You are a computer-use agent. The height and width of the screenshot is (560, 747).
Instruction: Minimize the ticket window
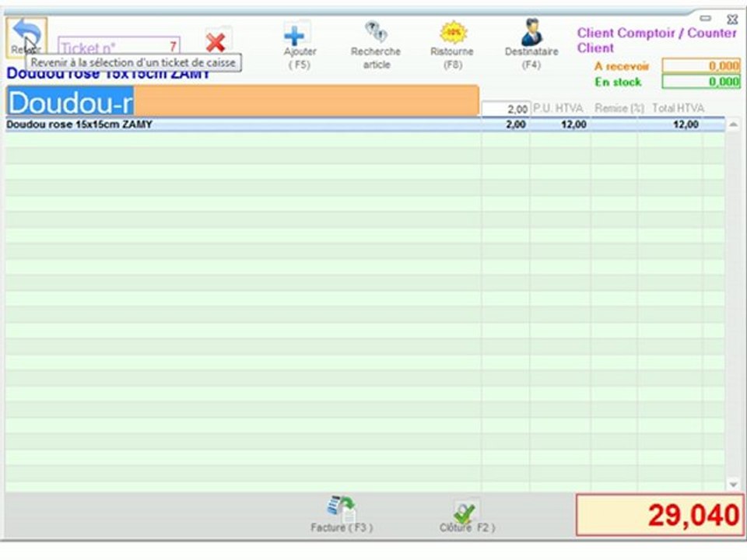point(706,18)
